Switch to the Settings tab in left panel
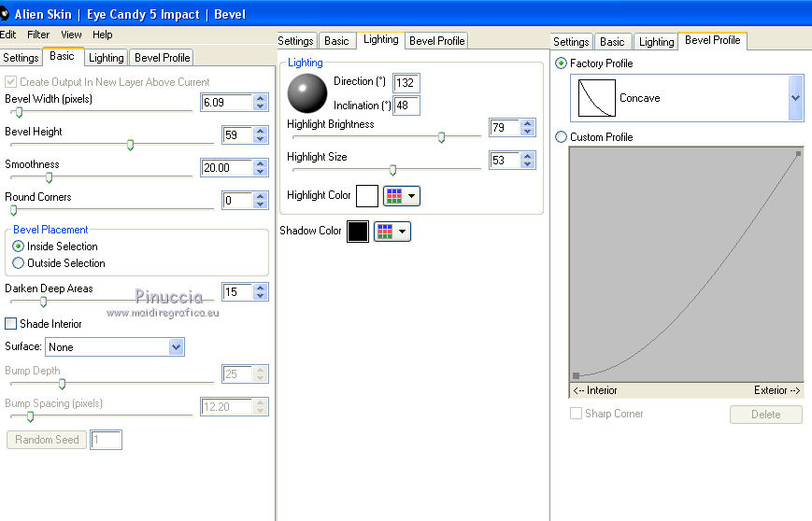The height and width of the screenshot is (521, 812). 21,58
